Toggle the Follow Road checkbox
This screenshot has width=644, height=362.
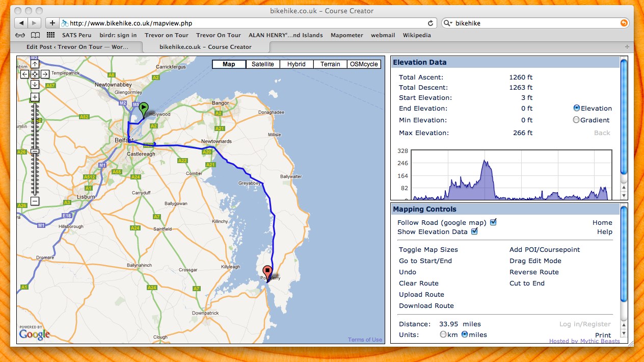(493, 222)
